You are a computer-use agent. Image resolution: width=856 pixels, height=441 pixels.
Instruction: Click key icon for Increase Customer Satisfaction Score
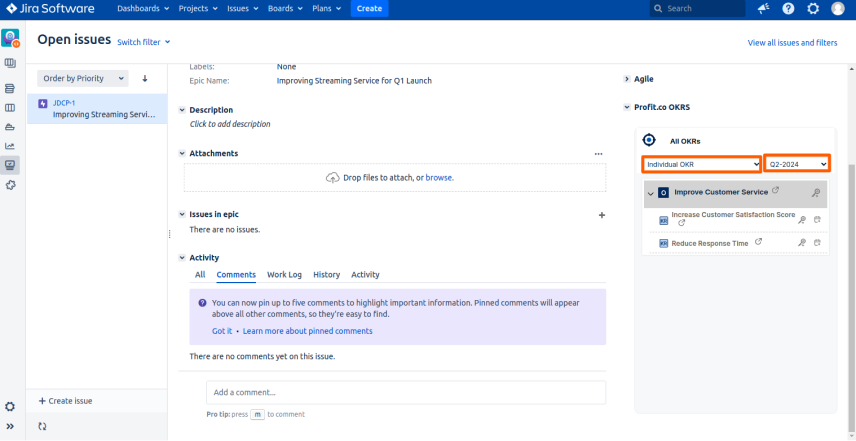tap(801, 220)
